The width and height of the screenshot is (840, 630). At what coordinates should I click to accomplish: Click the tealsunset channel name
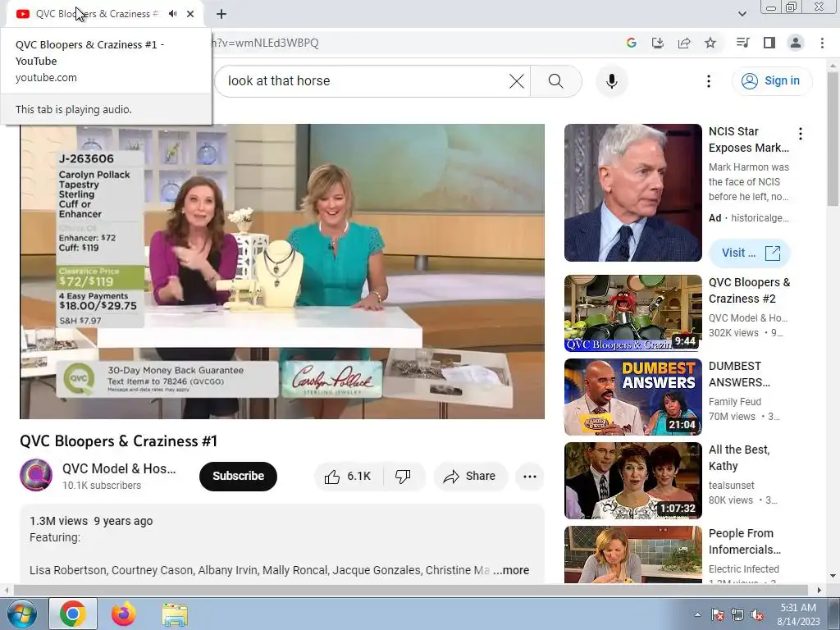tap(731, 486)
